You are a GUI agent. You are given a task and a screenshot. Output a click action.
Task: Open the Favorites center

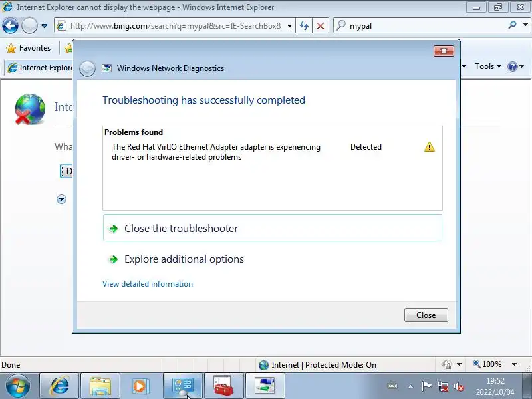[x=29, y=48]
